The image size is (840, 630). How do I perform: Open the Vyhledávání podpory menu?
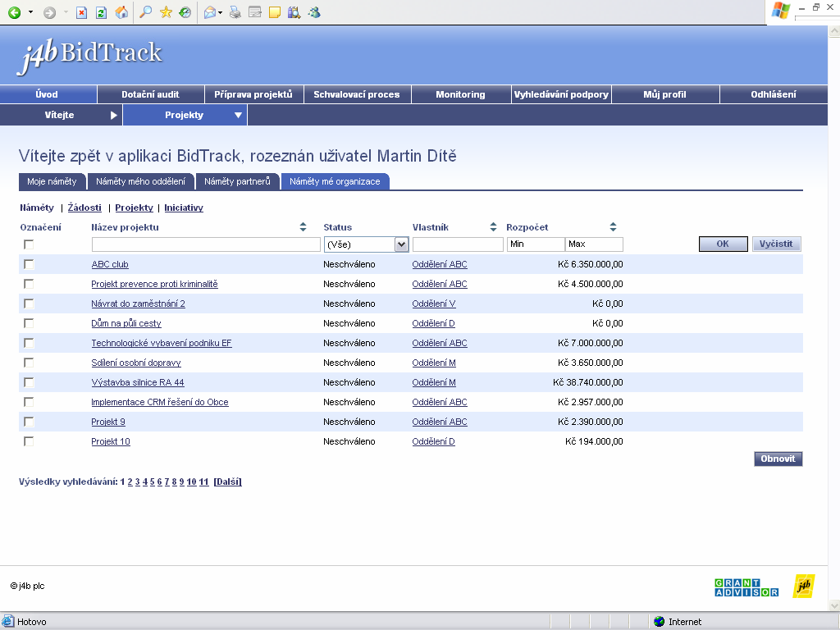pyautogui.click(x=561, y=94)
